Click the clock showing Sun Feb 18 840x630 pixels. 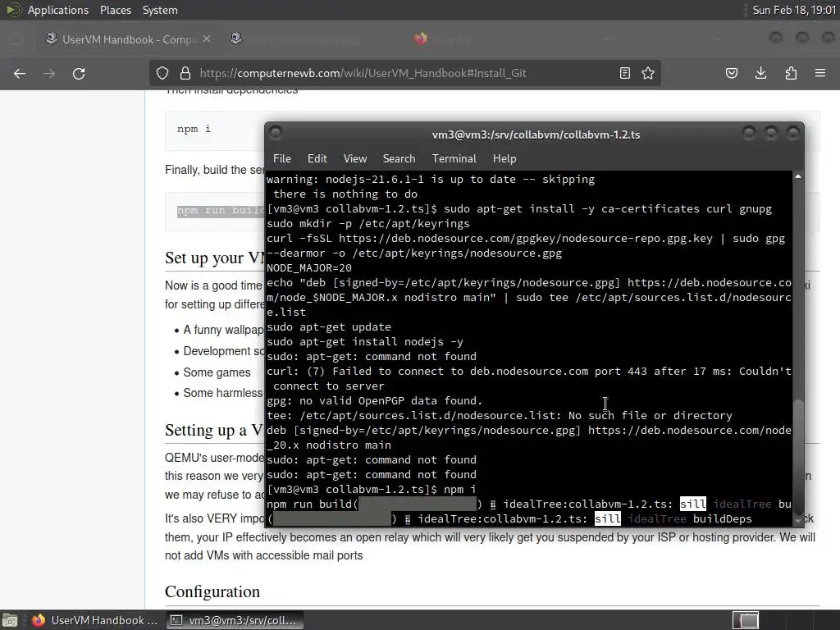[x=794, y=10]
